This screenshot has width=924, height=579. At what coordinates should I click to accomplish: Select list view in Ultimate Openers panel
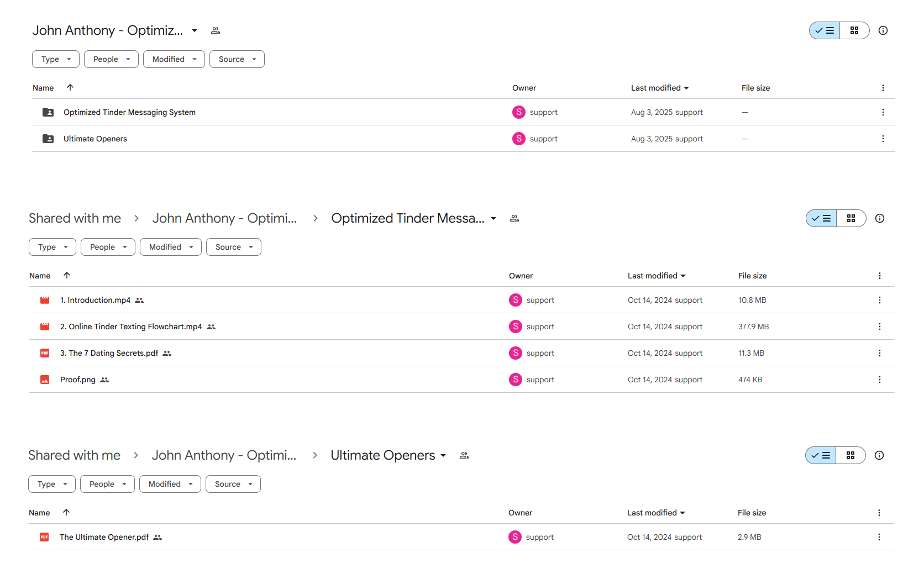821,455
